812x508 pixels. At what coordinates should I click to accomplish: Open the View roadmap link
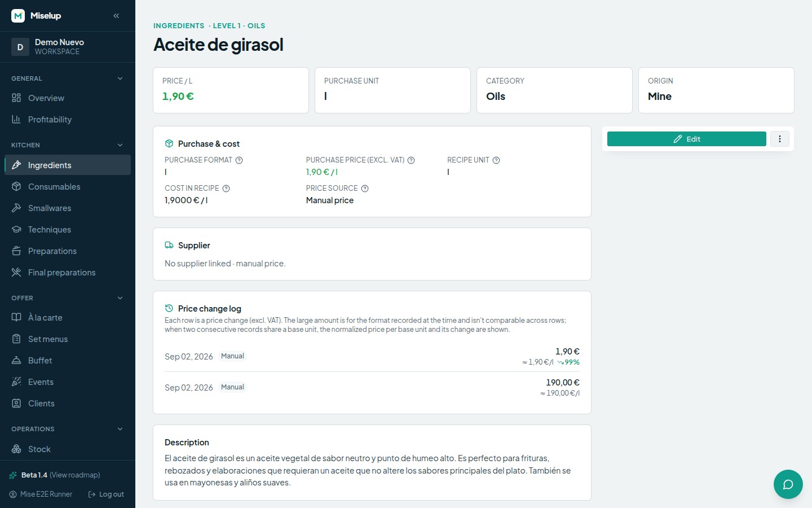tap(75, 475)
